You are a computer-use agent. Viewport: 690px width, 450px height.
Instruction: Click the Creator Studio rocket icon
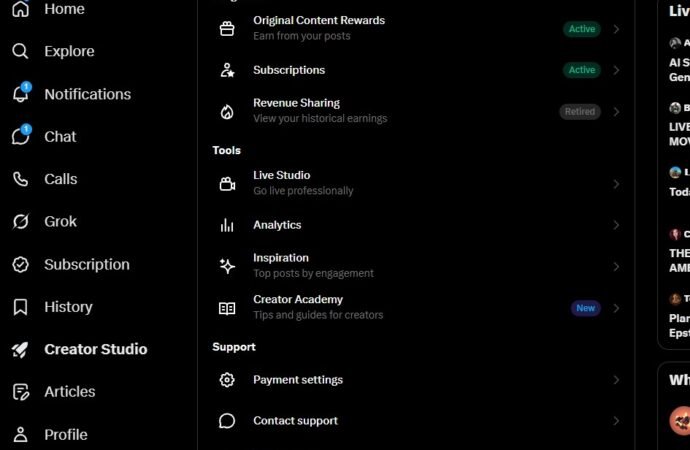20,349
